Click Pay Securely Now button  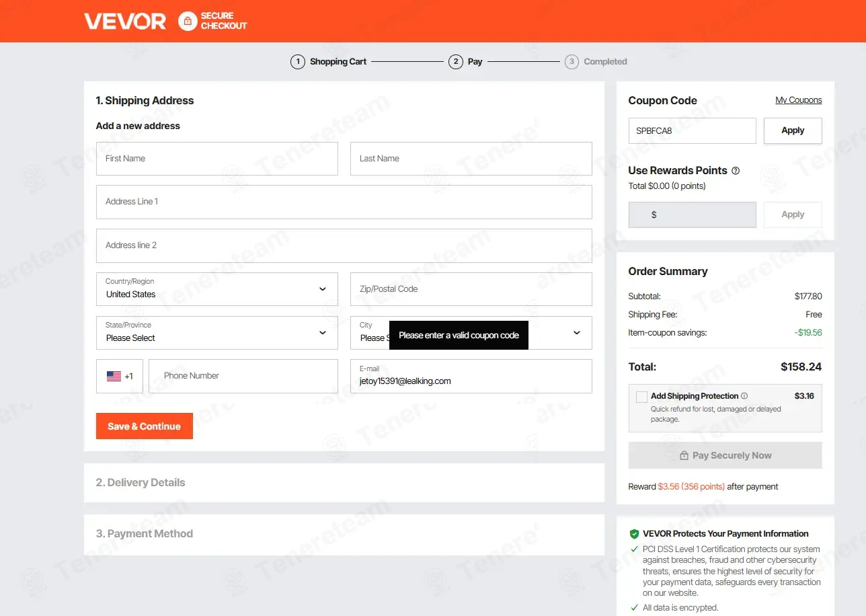tap(725, 455)
